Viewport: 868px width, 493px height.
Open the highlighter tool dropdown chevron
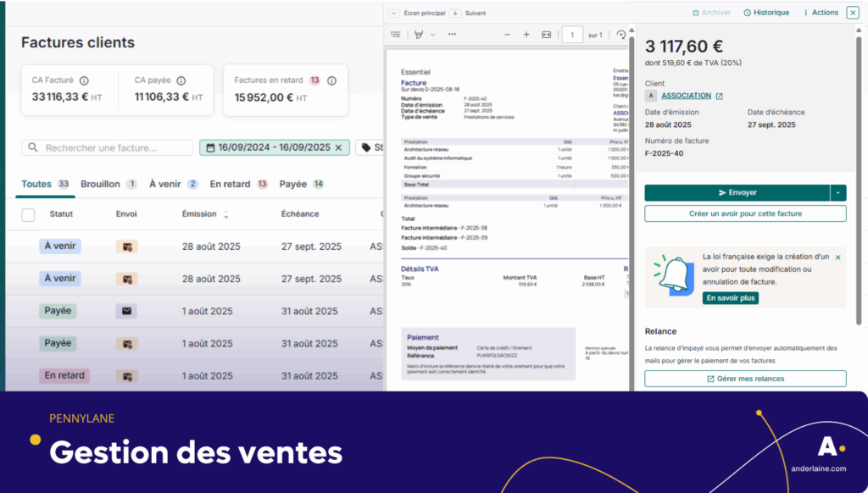coord(432,35)
